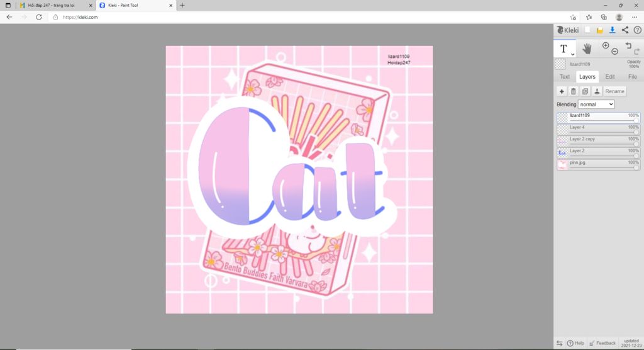Delete the layer with the trash icon
Image resolution: width=644 pixels, height=350 pixels.
click(574, 91)
